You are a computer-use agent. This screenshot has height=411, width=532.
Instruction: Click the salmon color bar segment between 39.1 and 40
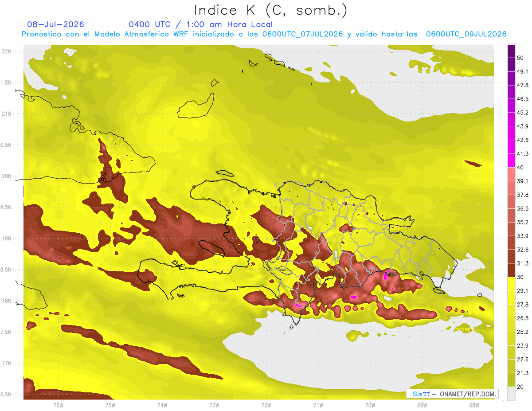[512, 174]
